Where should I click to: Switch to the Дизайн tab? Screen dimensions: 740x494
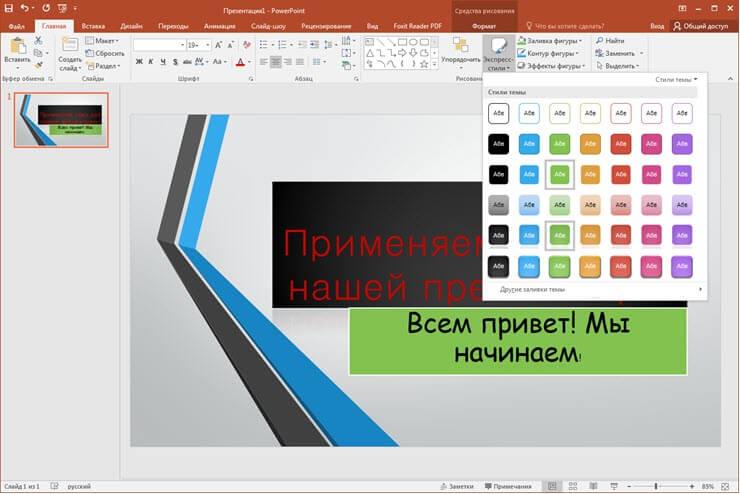pos(131,26)
